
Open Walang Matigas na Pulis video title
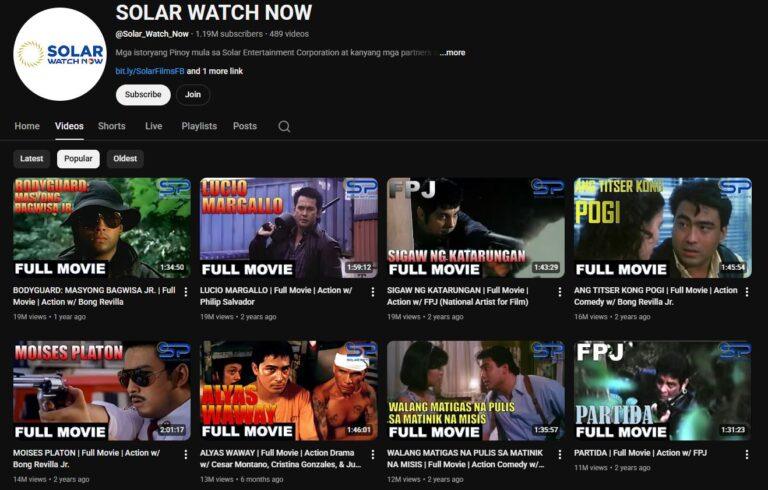pos(465,459)
